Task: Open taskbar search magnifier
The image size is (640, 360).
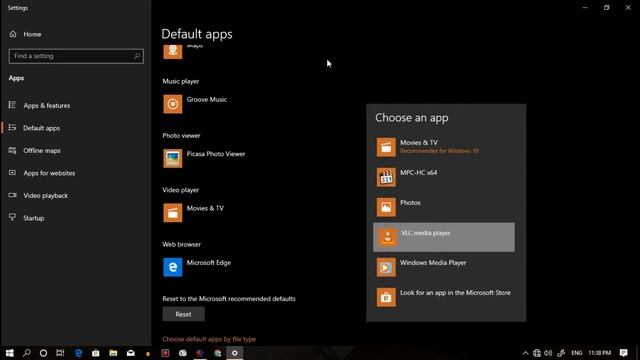Action: 27,353
